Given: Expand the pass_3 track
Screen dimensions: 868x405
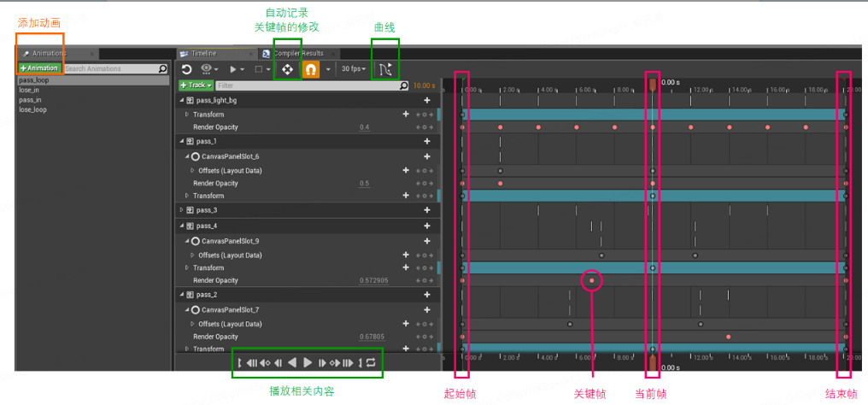Looking at the screenshot, I should coord(182,210).
